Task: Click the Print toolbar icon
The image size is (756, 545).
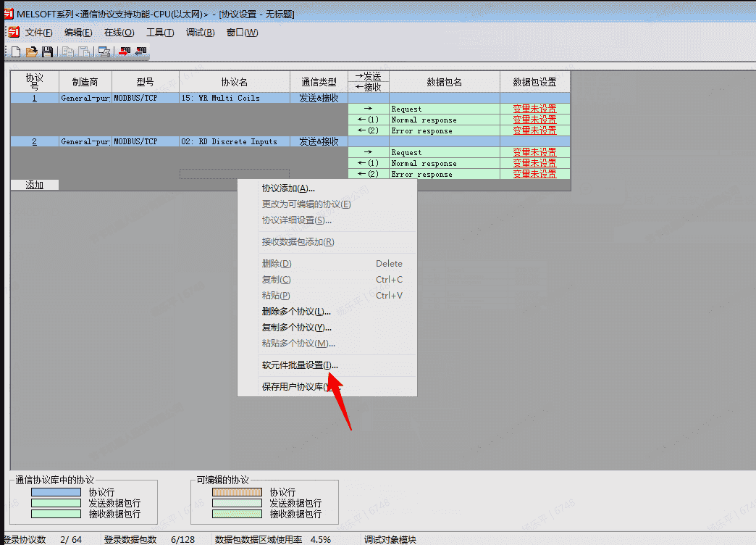Action: [104, 51]
